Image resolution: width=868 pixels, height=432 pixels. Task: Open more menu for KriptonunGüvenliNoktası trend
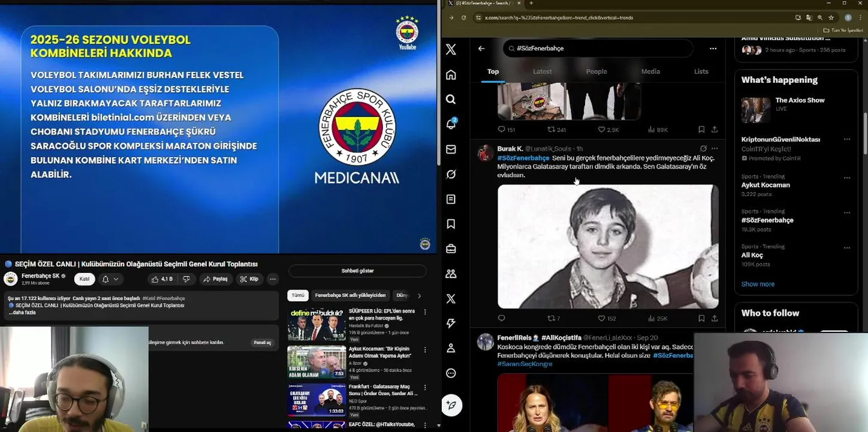coord(847,139)
